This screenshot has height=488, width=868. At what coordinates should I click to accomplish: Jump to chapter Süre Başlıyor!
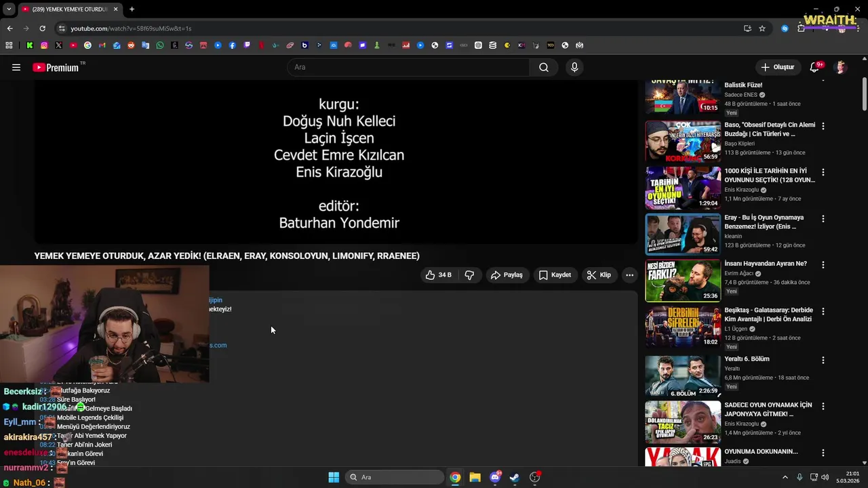76,399
